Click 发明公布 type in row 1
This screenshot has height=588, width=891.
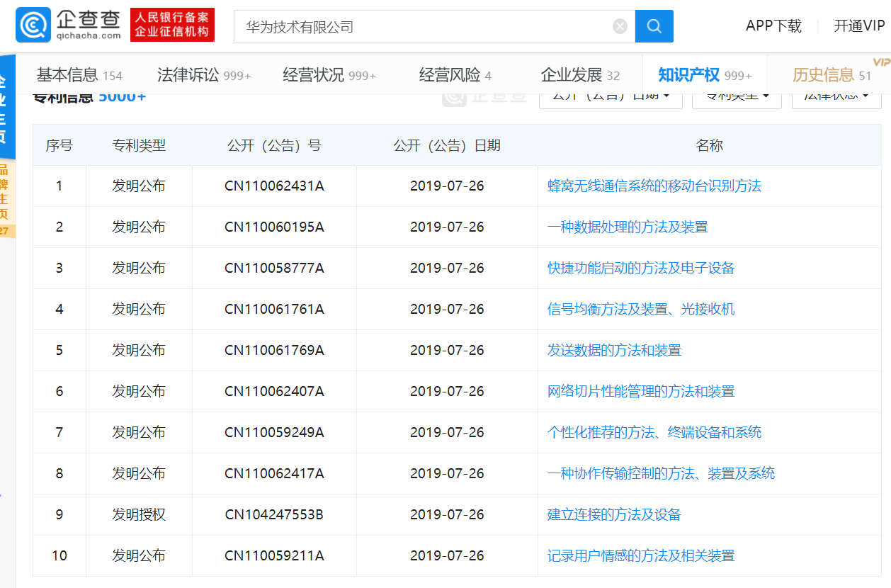pyautogui.click(x=139, y=186)
